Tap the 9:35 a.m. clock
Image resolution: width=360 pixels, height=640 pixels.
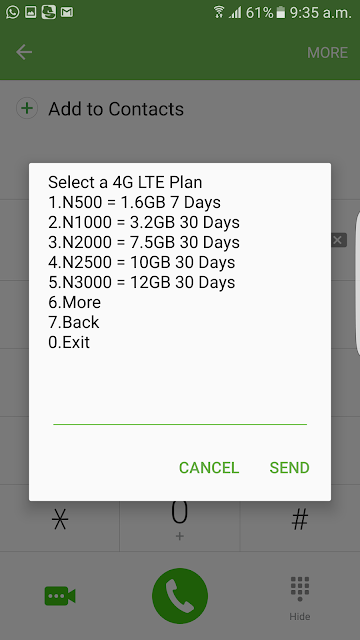pyautogui.click(x=320, y=13)
